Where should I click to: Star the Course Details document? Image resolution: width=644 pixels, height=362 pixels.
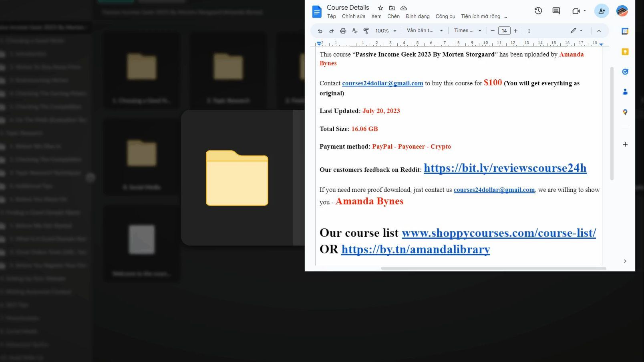click(x=380, y=8)
